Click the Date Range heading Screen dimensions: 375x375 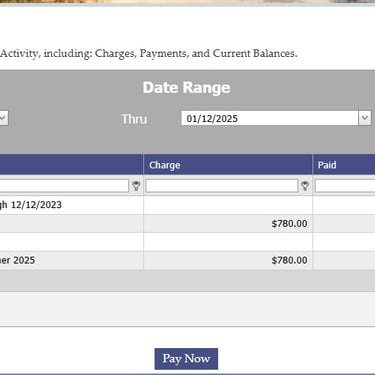pos(186,88)
